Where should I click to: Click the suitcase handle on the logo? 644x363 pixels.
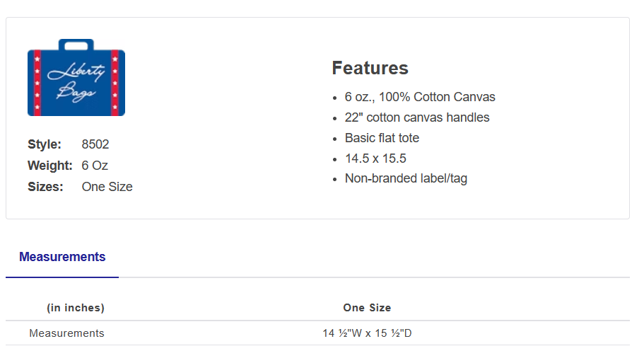coord(76,45)
